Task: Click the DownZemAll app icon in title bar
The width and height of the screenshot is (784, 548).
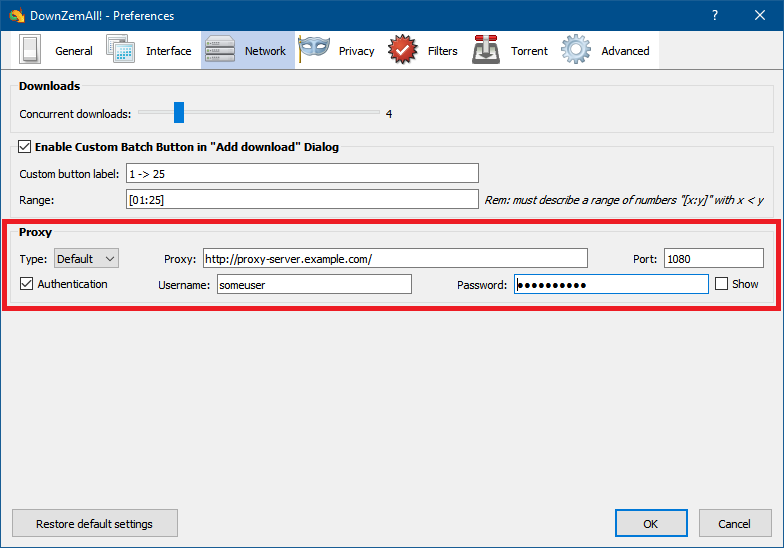Action: tap(16, 16)
